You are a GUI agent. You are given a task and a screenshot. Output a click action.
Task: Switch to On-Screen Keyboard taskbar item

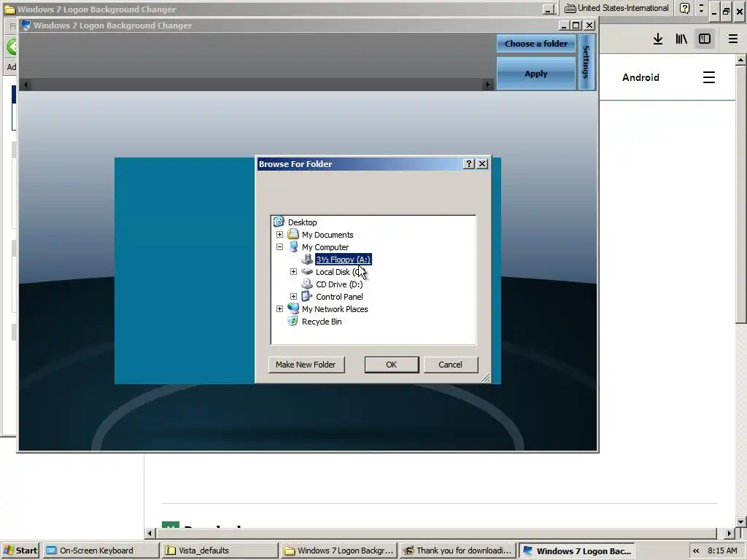101,551
